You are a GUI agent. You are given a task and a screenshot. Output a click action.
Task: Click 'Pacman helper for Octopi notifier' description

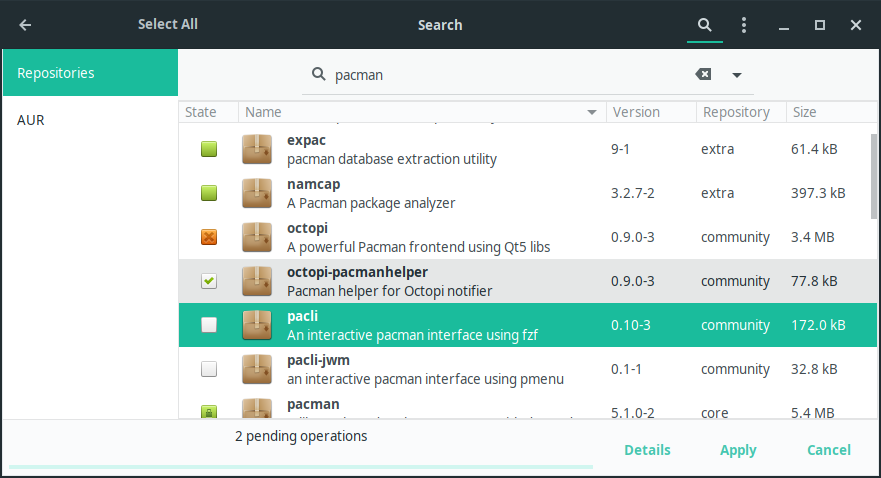[x=389, y=291]
